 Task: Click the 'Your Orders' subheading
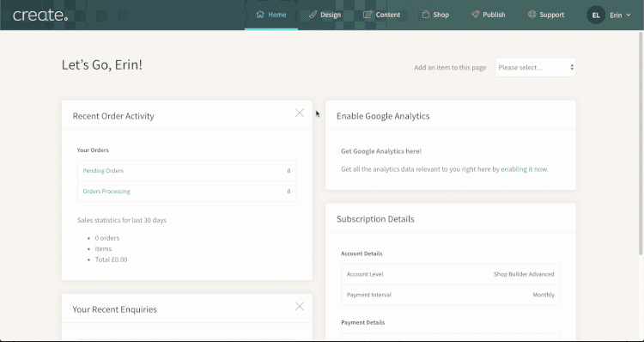[x=93, y=150]
